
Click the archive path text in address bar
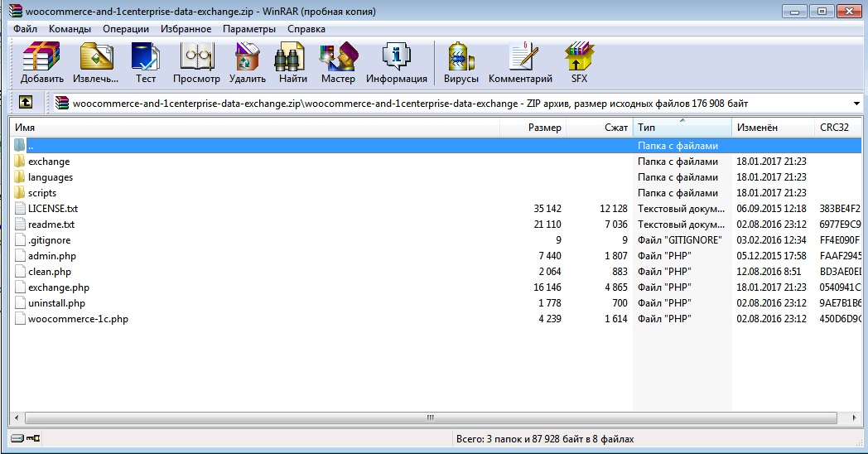pos(410,103)
